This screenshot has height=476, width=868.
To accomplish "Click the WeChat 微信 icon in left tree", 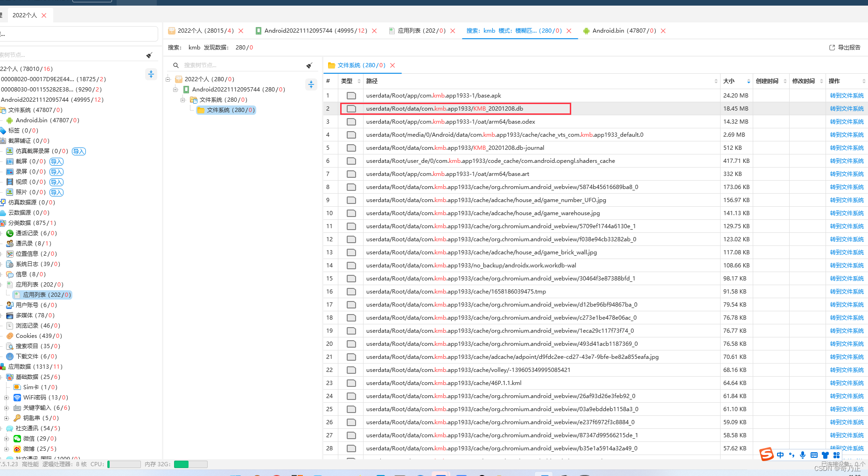I will coord(17,439).
